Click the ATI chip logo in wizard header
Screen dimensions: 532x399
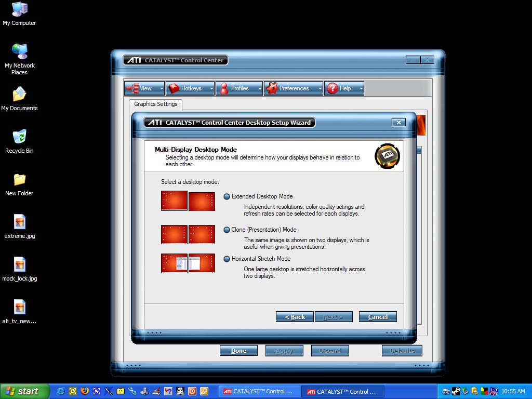pos(387,156)
